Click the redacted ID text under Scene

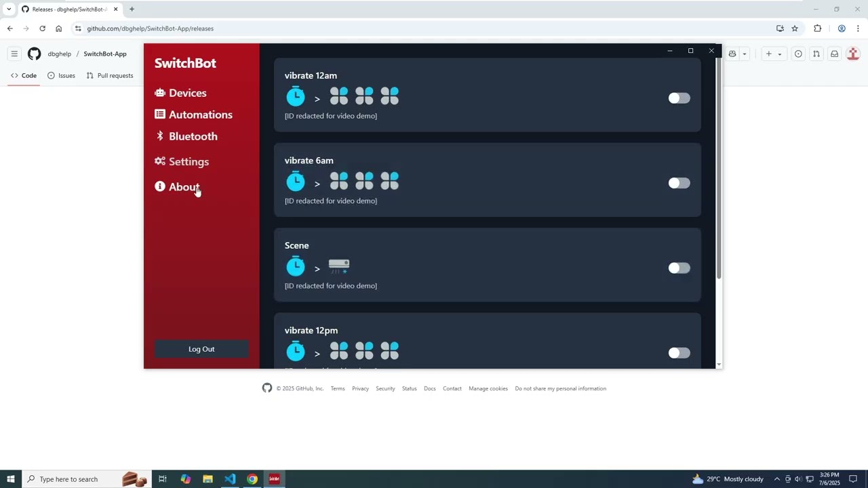point(331,286)
